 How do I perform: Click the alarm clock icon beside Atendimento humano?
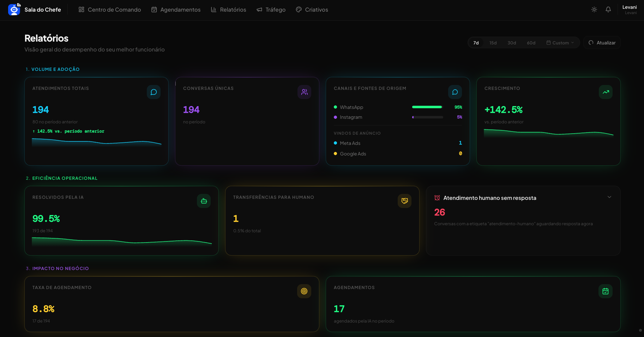coord(437,198)
